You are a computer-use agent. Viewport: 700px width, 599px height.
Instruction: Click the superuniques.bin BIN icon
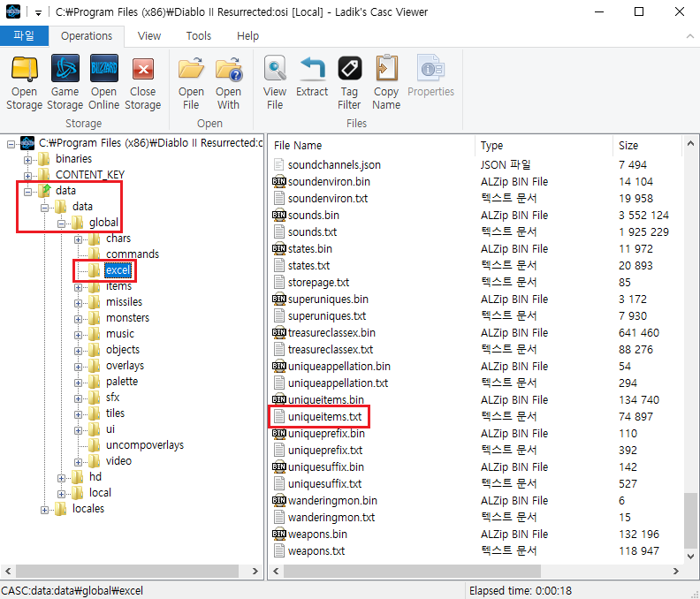(279, 299)
